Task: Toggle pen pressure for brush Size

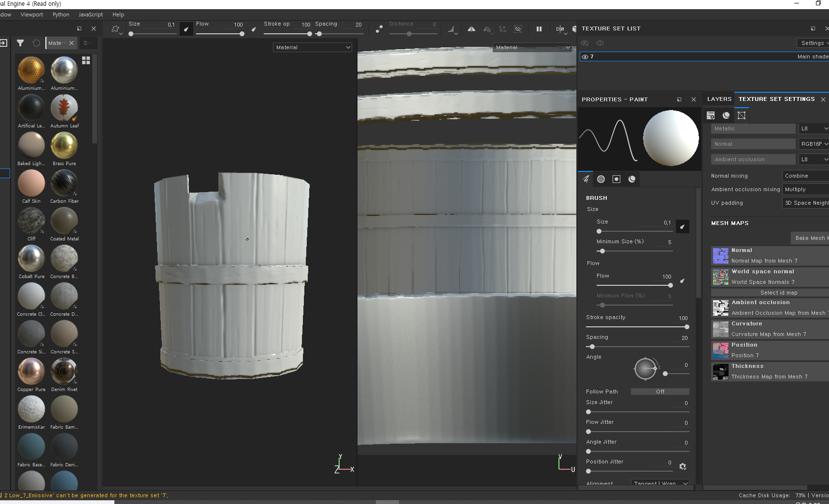Action: [x=682, y=226]
